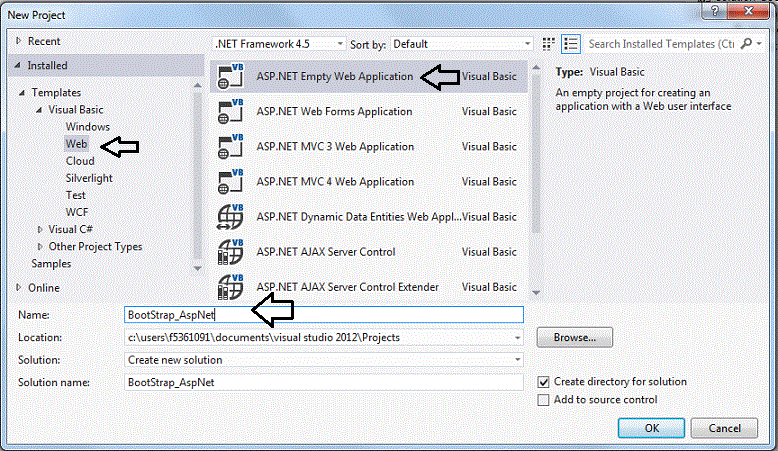Viewport: 778px width, 451px height.
Task: Open the search options dropdown arrow
Action: pos(759,44)
